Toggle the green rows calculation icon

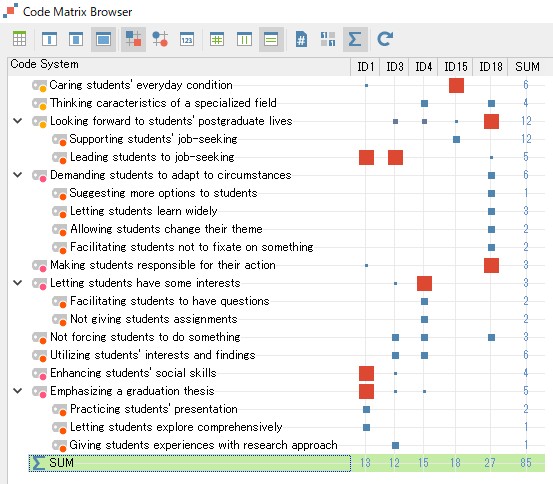coord(271,39)
